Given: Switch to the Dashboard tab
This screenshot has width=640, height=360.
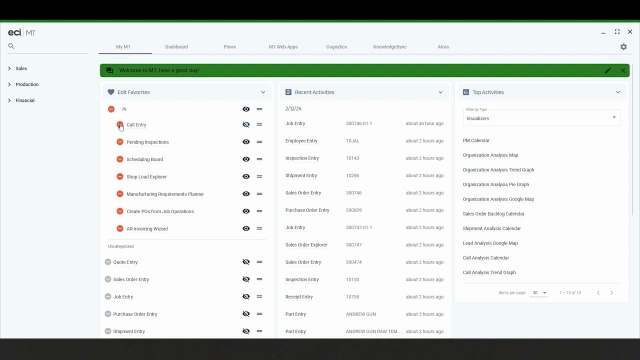Looking at the screenshot, I should coord(176,47).
